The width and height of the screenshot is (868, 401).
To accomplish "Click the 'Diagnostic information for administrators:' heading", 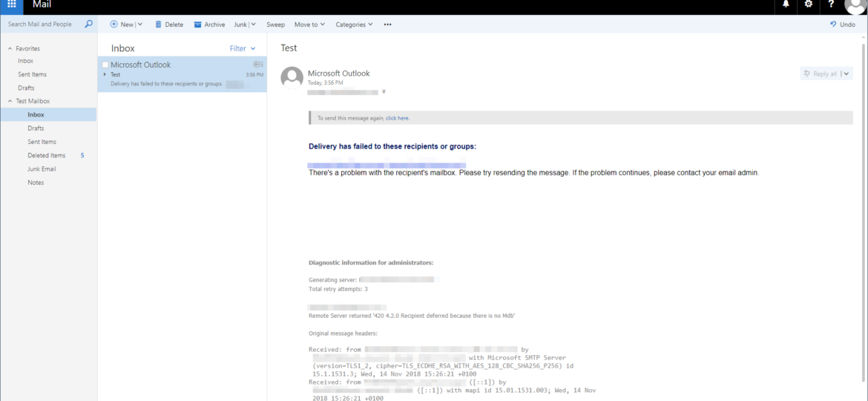I will coord(371,263).
